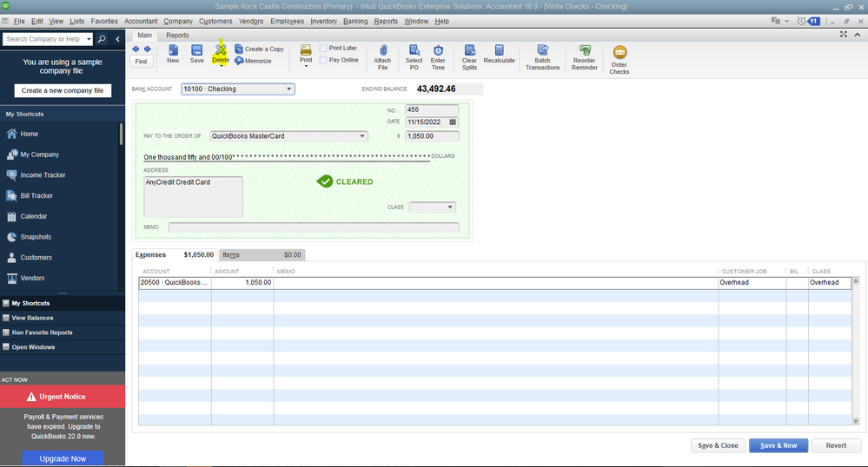The width and height of the screenshot is (868, 467).
Task: Go to next check arrow
Action: click(147, 49)
